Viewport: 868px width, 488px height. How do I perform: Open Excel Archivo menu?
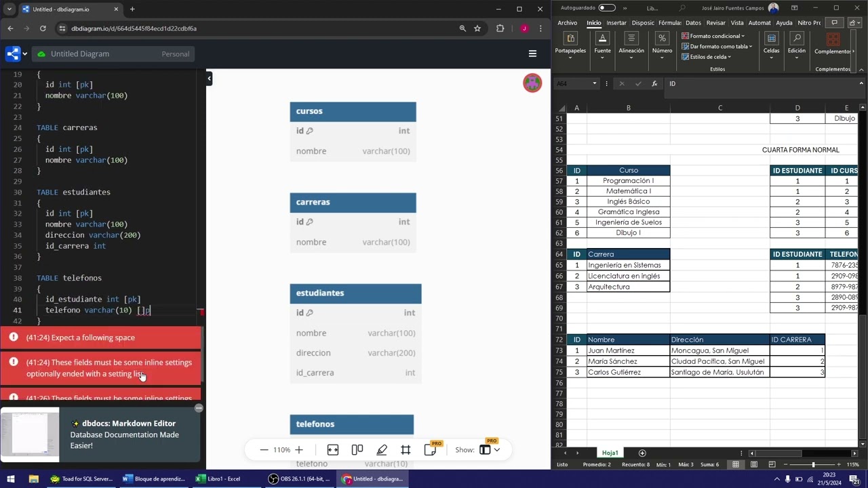[x=568, y=22]
